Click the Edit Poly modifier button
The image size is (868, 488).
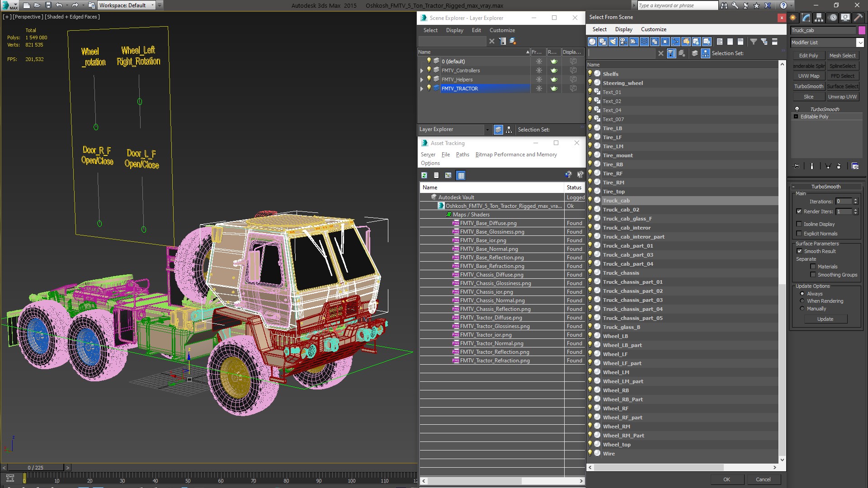pos(808,56)
